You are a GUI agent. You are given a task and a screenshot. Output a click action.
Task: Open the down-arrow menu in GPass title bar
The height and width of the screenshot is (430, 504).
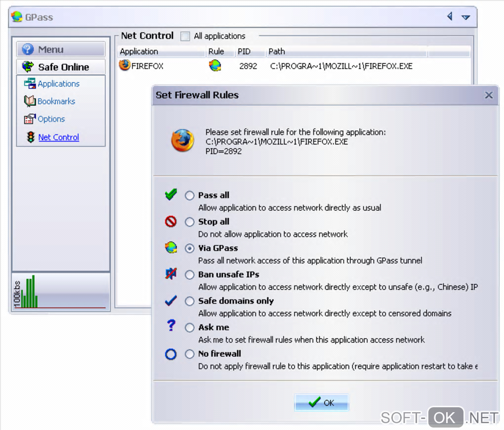click(466, 17)
